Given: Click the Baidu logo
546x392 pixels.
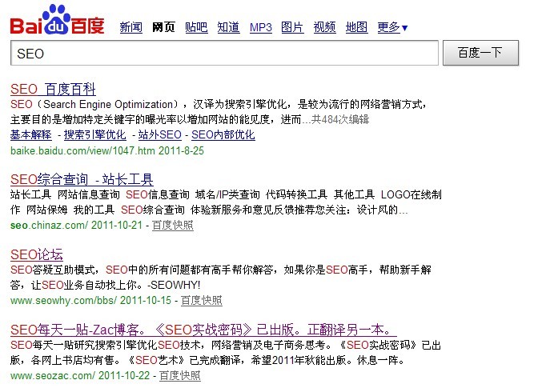Looking at the screenshot, I should click(x=58, y=20).
